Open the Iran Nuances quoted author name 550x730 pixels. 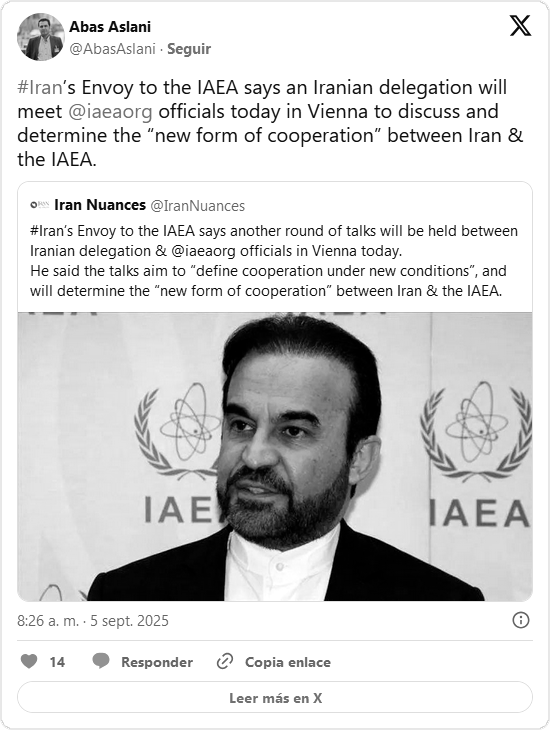100,205
